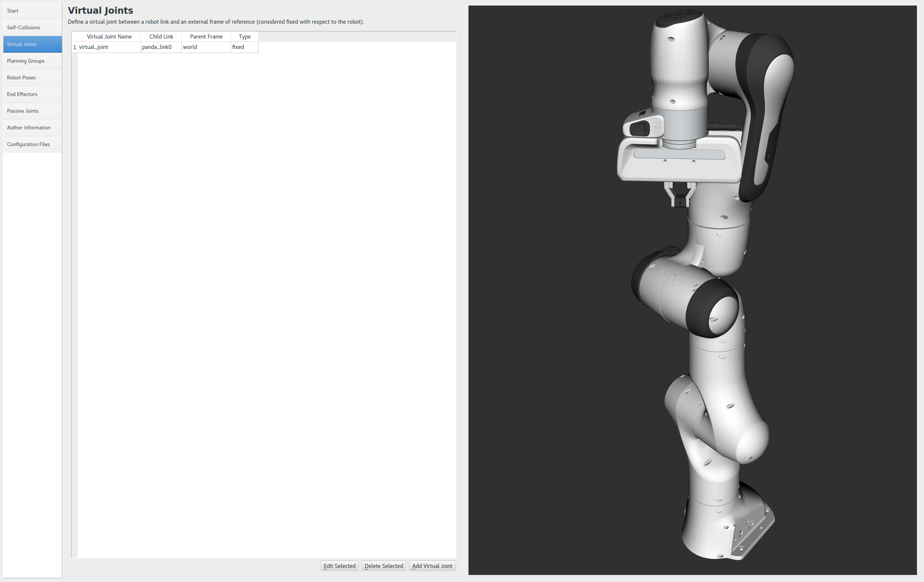Screen dimensions: 924x582
Task: Select row 1 header in table
Action: tap(75, 47)
